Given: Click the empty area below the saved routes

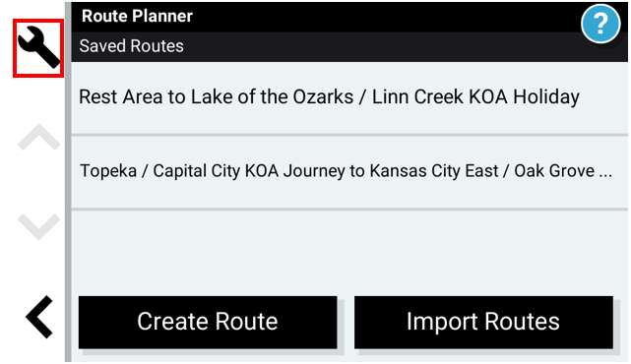Looking at the screenshot, I should point(349,252).
